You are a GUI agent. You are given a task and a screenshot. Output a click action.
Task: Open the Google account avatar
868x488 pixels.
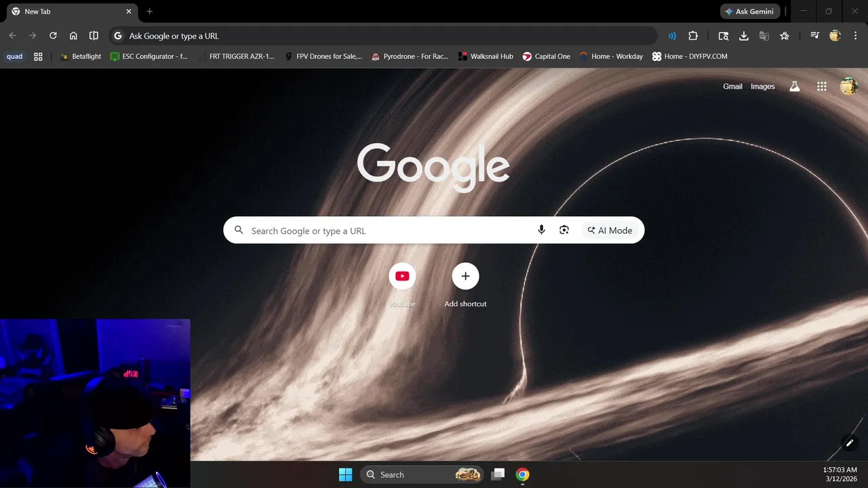pos(849,87)
